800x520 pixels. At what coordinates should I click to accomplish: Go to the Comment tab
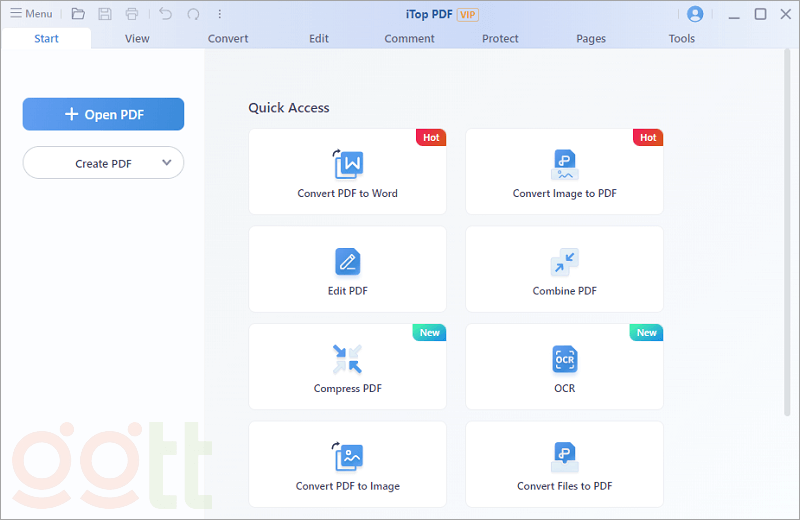tap(410, 39)
